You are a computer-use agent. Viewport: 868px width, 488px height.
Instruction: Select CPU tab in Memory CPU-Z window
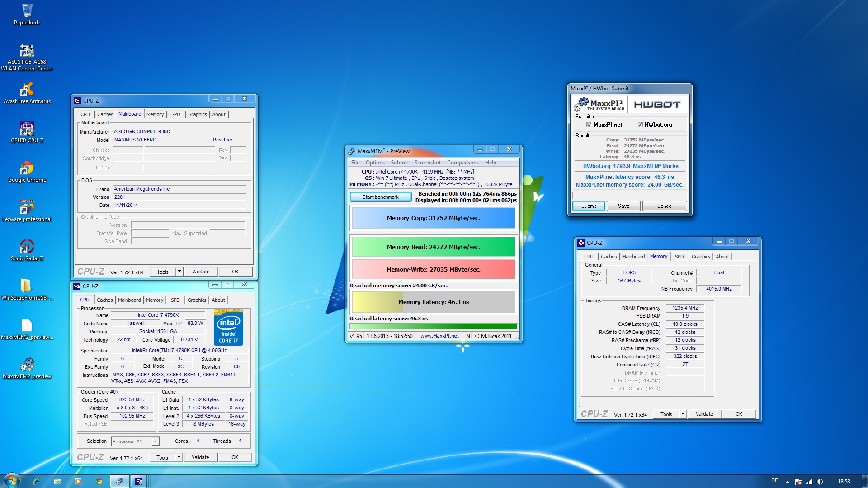[589, 257]
